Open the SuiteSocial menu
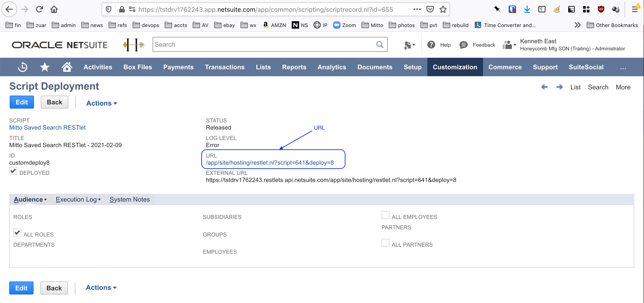This screenshot has width=644, height=303. coord(586,67)
